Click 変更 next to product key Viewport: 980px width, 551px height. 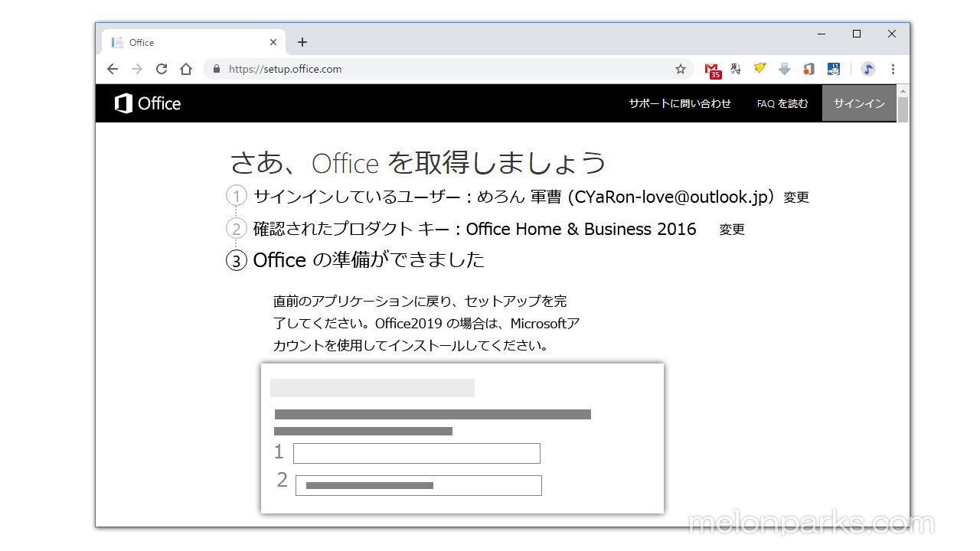[x=732, y=230]
